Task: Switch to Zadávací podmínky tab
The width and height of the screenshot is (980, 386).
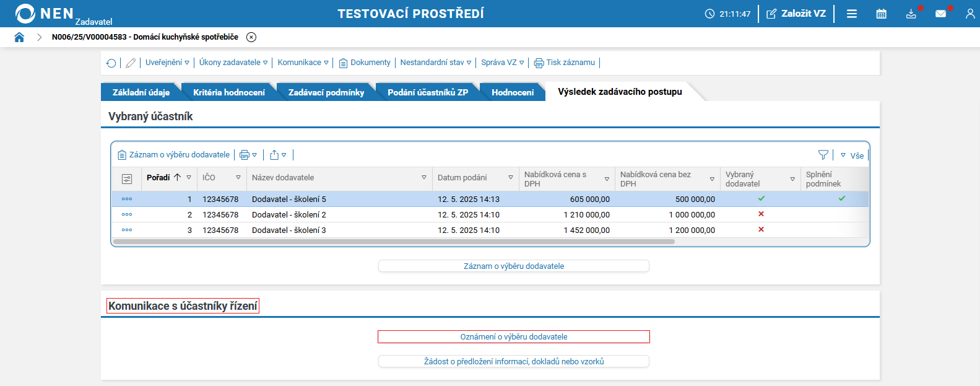Action: click(326, 92)
